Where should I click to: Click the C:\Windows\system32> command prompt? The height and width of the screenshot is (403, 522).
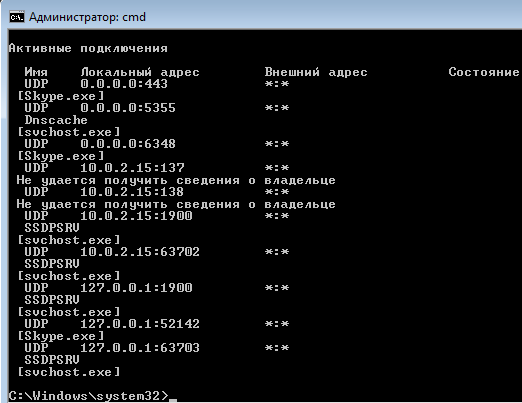(x=89, y=396)
